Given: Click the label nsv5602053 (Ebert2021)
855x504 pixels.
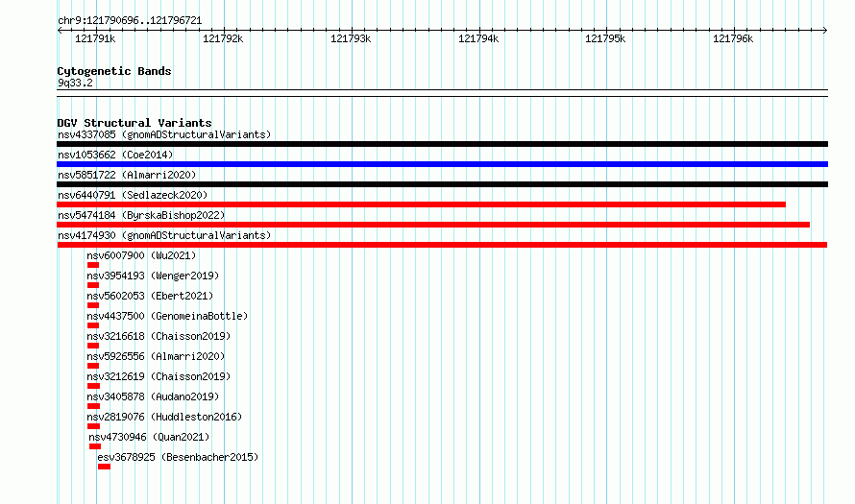Looking at the screenshot, I should (150, 296).
